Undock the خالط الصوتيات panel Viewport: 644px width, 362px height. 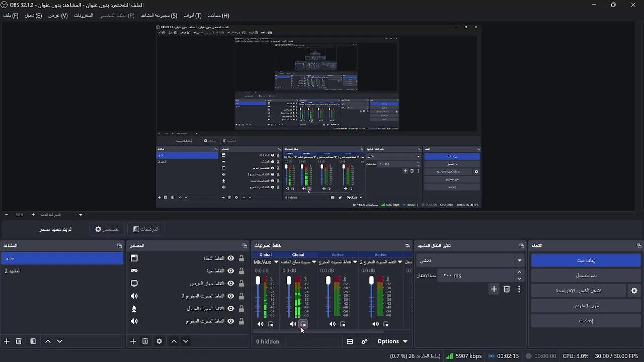(408, 246)
